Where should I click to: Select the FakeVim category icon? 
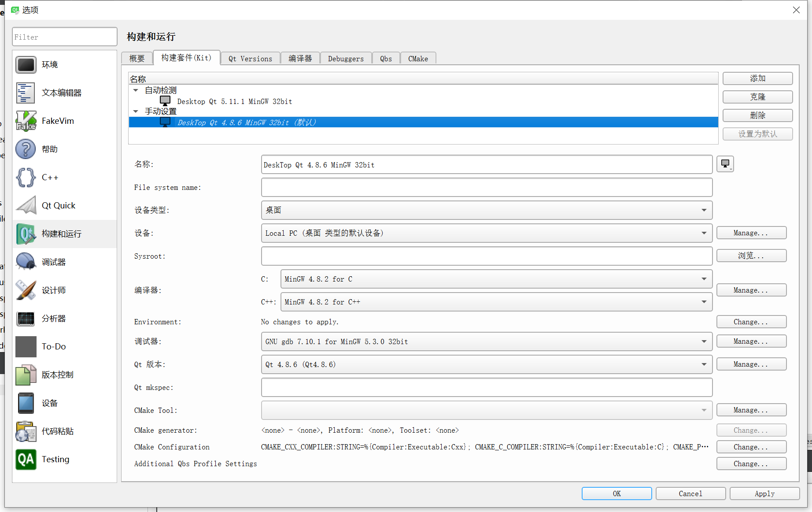point(26,121)
